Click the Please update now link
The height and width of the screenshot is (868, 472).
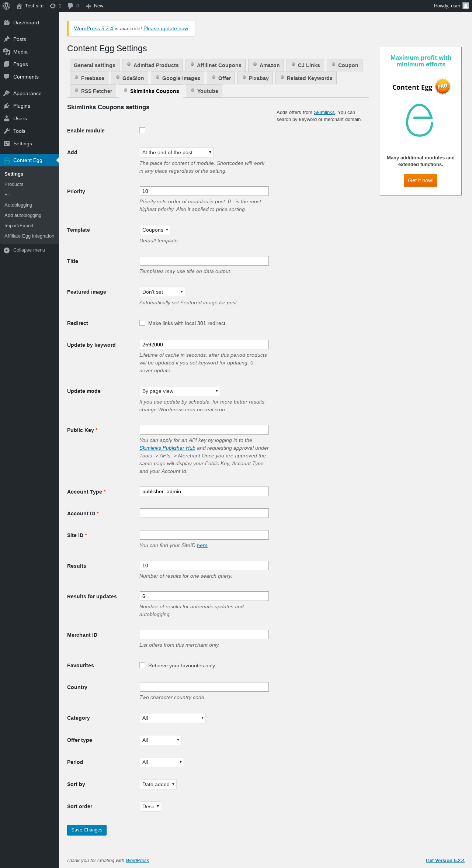(x=166, y=28)
